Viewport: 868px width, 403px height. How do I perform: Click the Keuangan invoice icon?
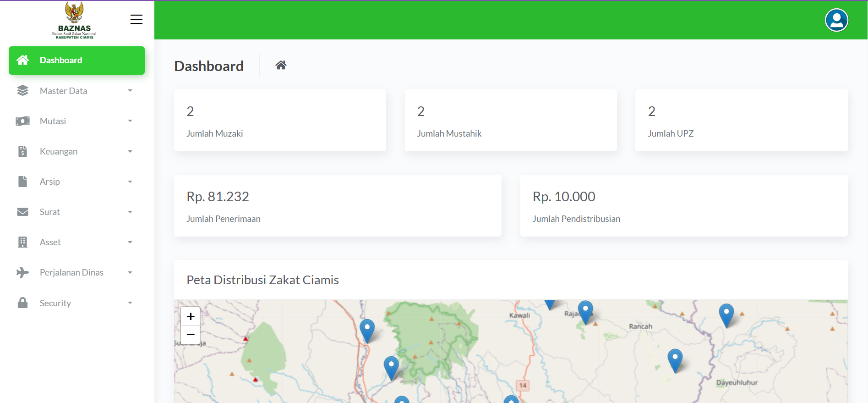pyautogui.click(x=22, y=151)
